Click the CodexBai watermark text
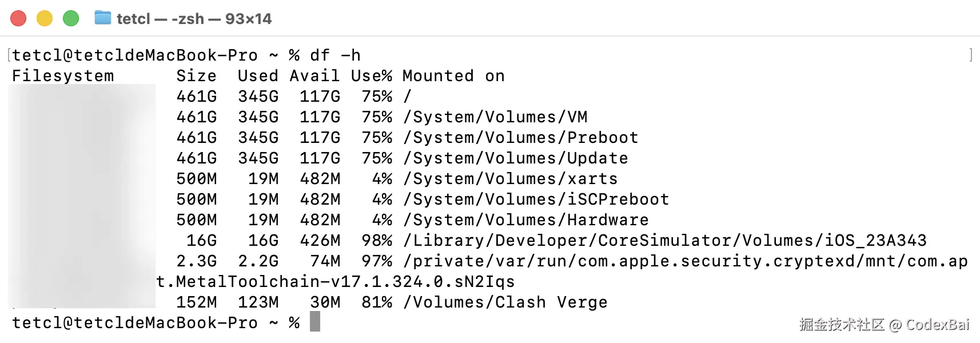980x343 pixels. pyautogui.click(x=938, y=325)
